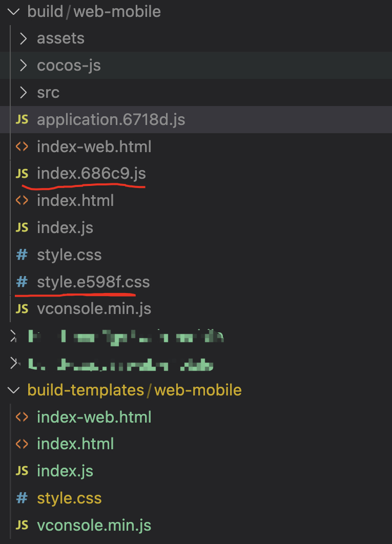Viewport: 392px width, 544px height.
Task: Click the JS icon beside build-templates index.js
Action: [22, 471]
